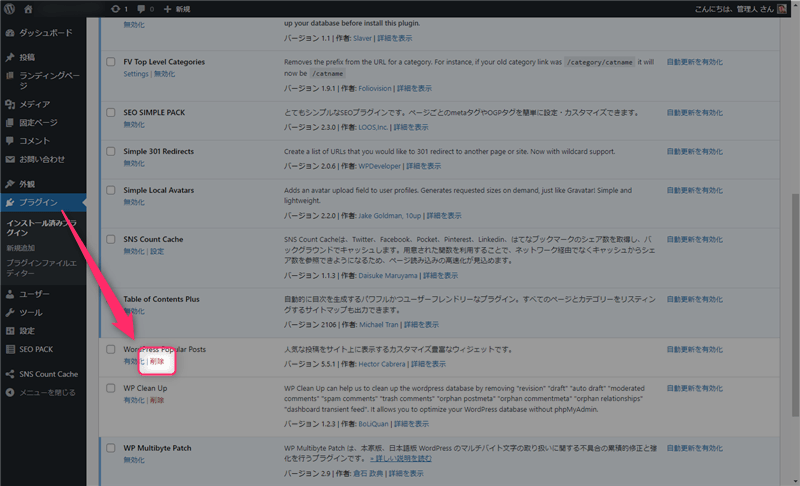View details for SEO SIMPLE PACK

click(411, 127)
